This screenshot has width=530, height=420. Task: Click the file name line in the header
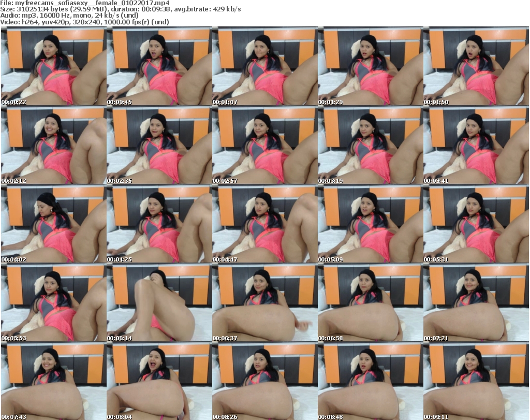[85, 3]
